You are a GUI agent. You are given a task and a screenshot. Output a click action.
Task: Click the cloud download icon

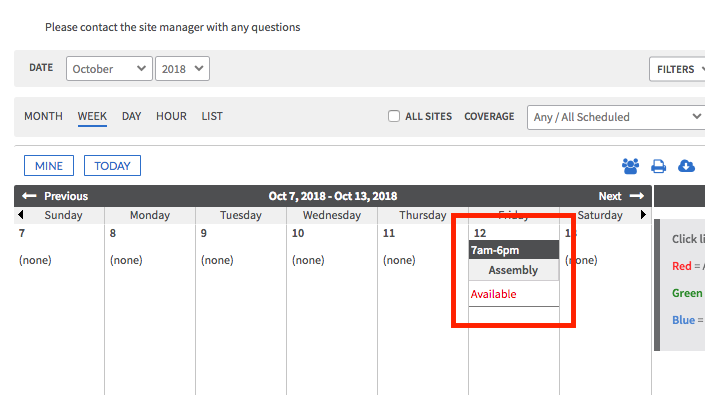click(x=686, y=166)
